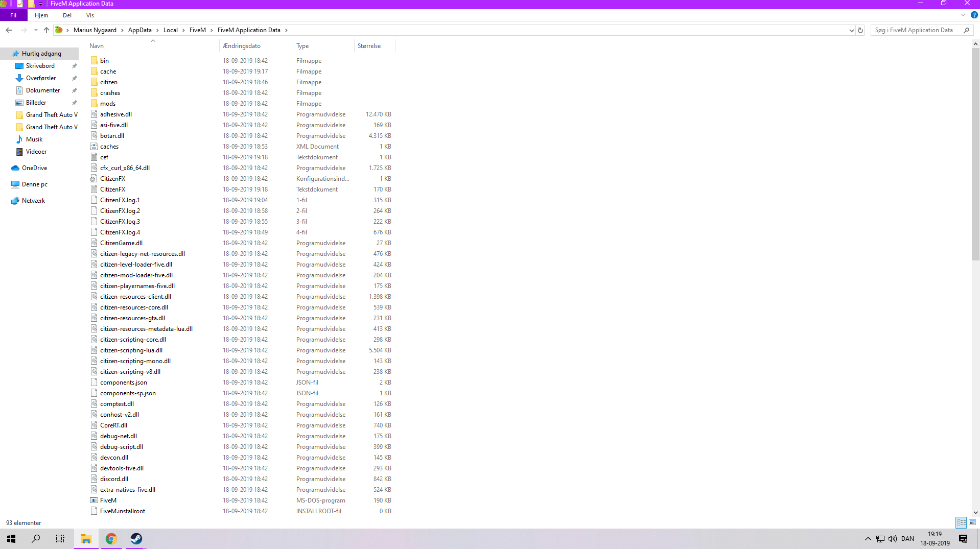This screenshot has width=980, height=549.
Task: Open Task View from the taskbar
Action: pyautogui.click(x=60, y=539)
